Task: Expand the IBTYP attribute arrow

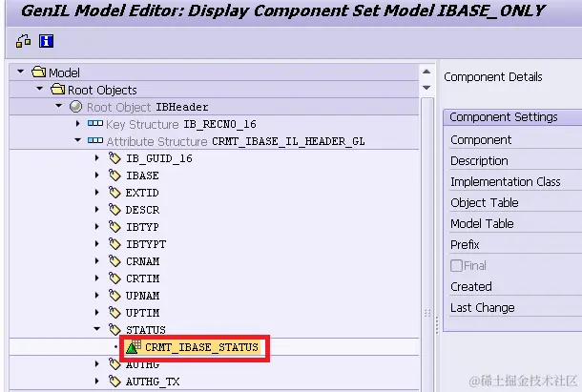Action: point(97,226)
